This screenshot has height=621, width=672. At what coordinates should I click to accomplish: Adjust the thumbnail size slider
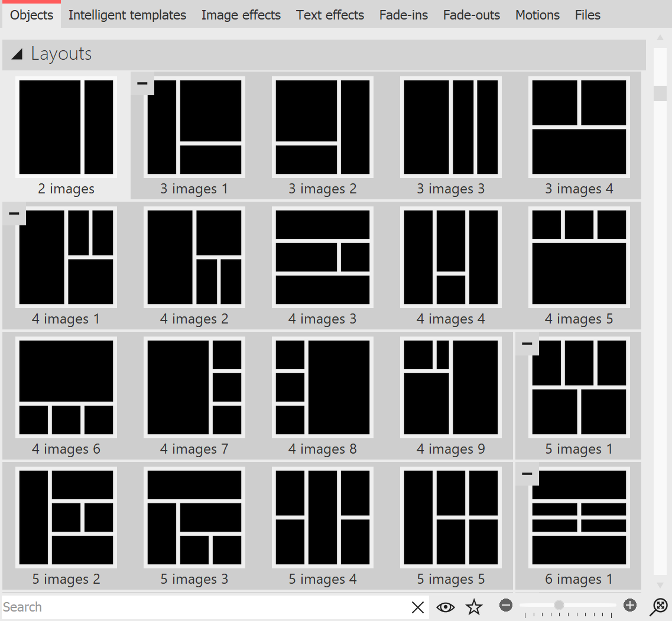tap(558, 605)
